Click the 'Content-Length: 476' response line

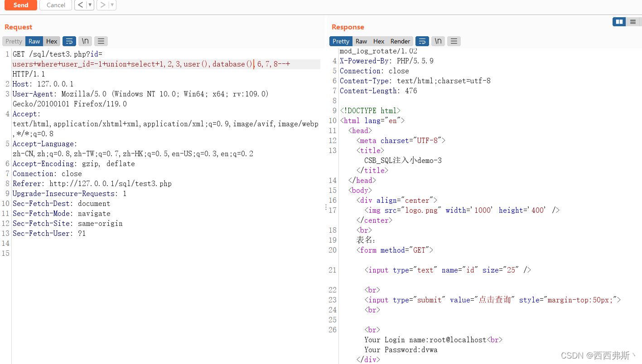coord(378,91)
